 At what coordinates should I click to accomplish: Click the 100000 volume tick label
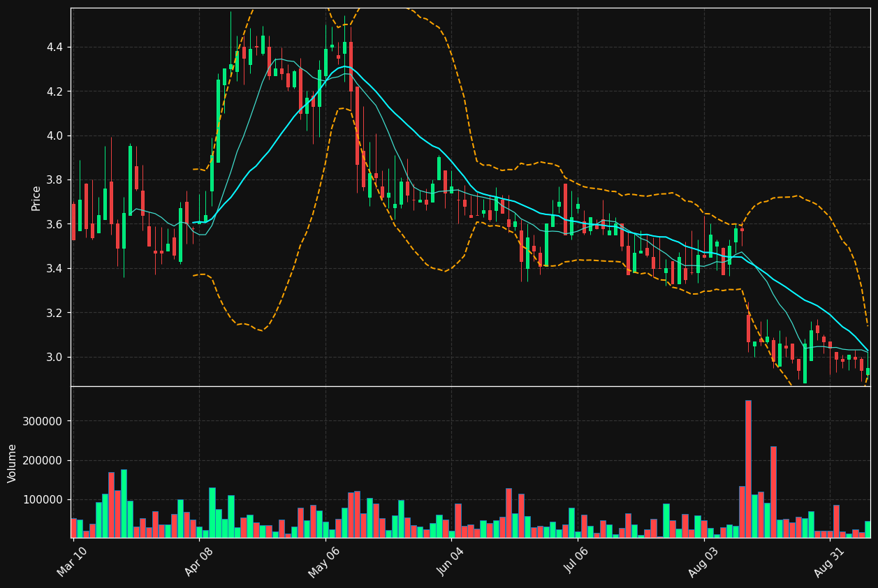pos(43,500)
